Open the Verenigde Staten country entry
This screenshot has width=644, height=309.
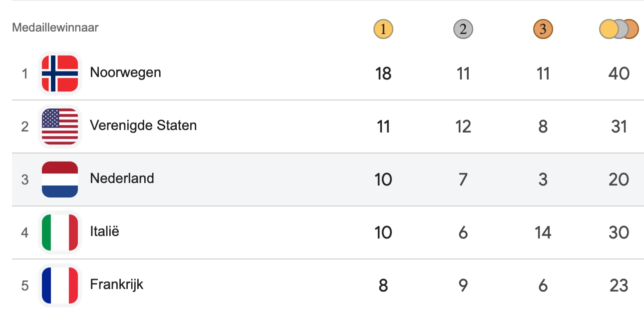click(x=143, y=125)
